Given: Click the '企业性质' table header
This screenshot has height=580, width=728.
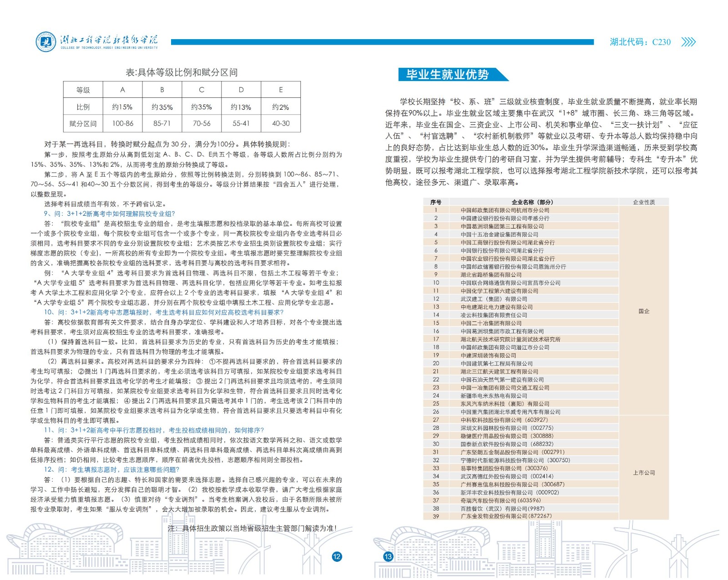Looking at the screenshot, I should 644,202.
